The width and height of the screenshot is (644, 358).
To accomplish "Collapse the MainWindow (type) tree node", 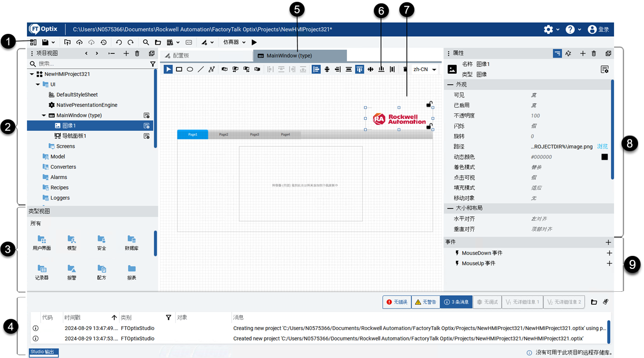I will [44, 116].
